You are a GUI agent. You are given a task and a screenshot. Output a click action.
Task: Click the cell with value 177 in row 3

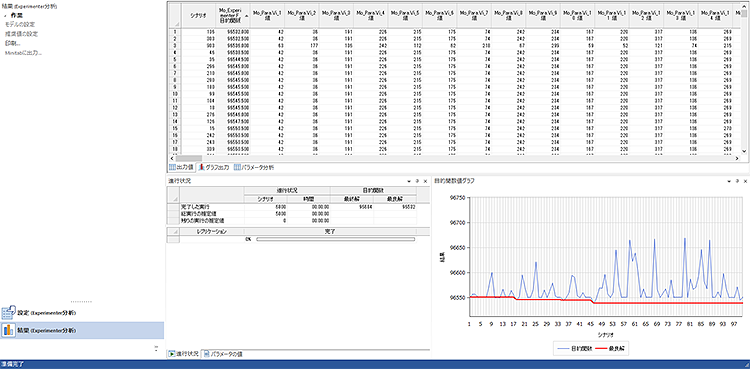tap(301, 45)
